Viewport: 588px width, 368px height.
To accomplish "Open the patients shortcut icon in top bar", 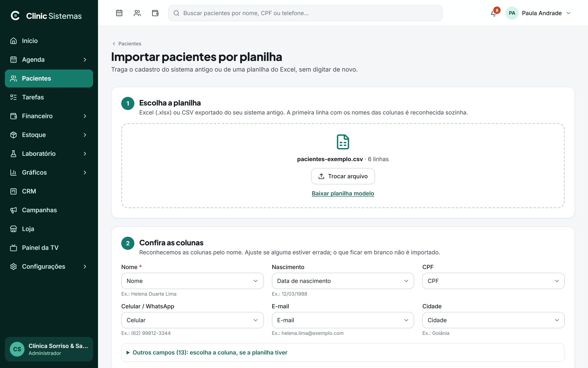I will click(x=137, y=13).
